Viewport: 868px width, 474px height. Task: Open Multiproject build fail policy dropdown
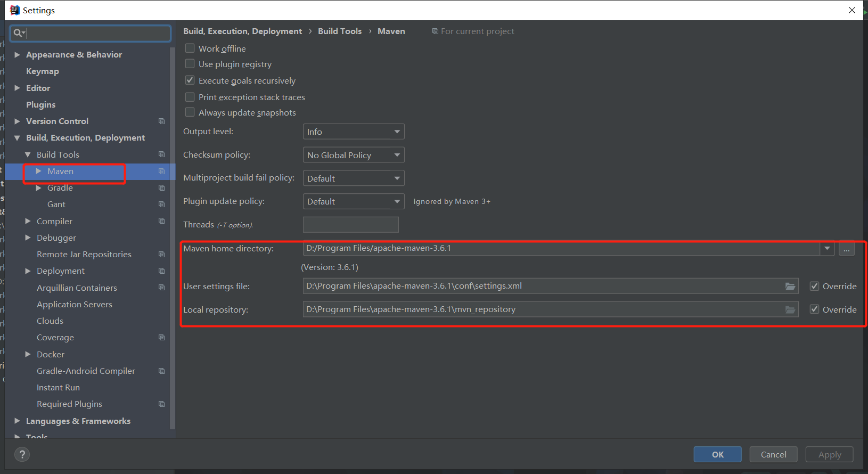point(354,178)
